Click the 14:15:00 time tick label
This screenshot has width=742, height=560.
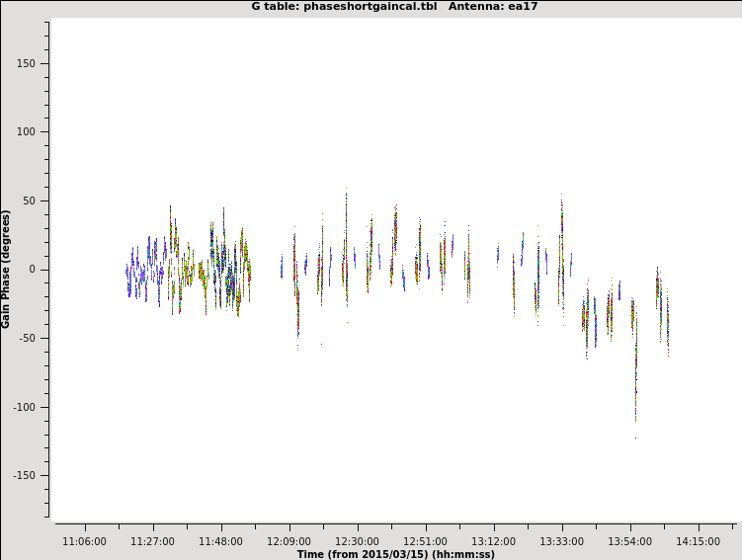coord(698,541)
